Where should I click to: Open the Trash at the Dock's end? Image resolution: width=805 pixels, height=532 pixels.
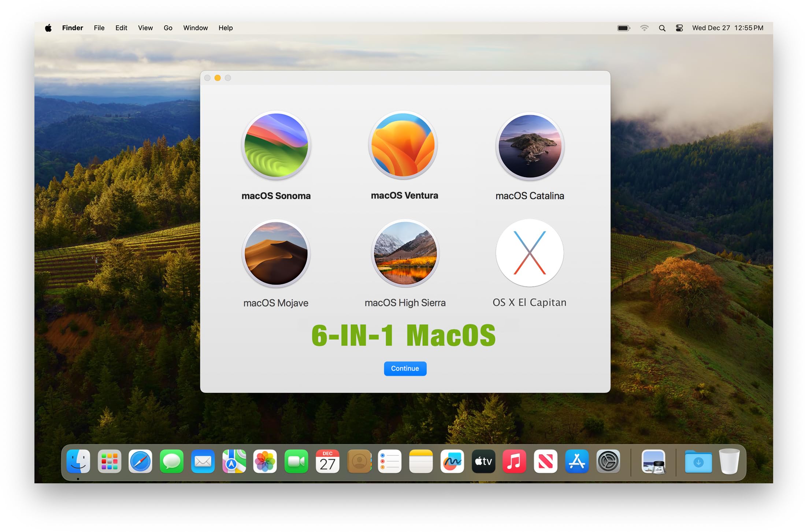click(x=729, y=462)
